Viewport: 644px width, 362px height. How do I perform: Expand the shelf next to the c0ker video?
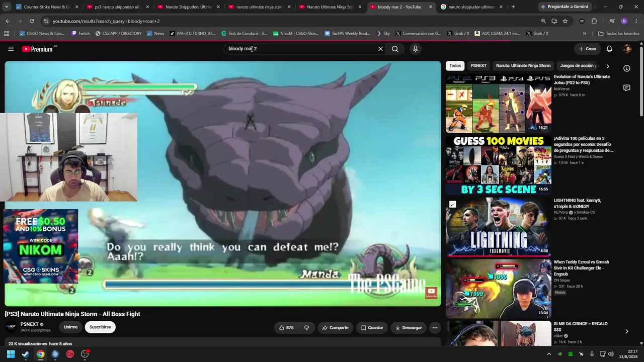click(x=626, y=331)
